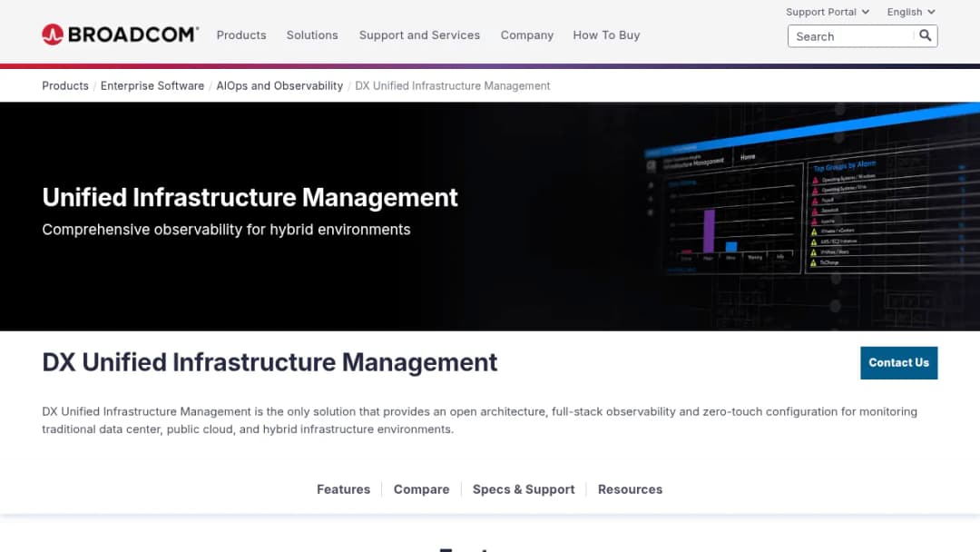Click the Unified Infrastructure Management hero heading
This screenshot has height=552, width=980.
(x=250, y=198)
